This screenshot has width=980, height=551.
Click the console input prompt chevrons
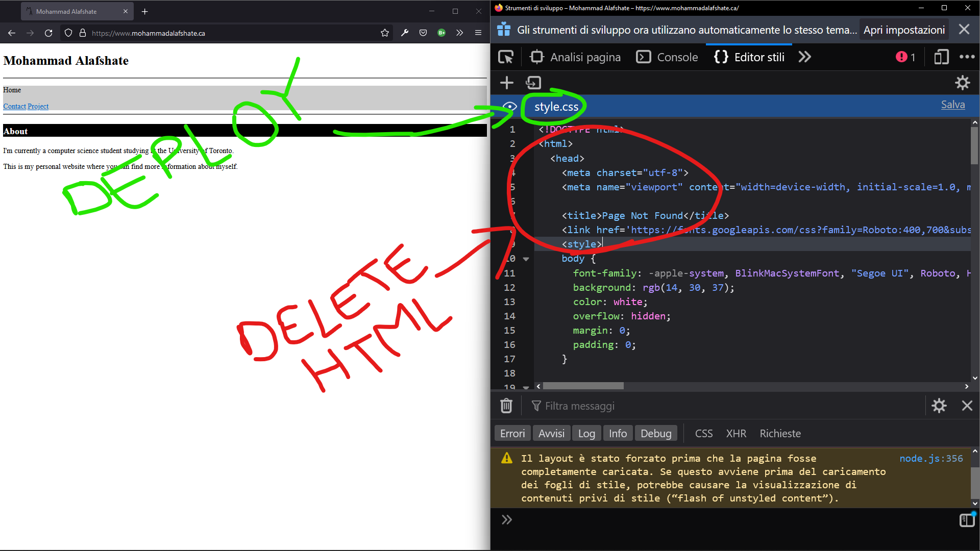(506, 519)
